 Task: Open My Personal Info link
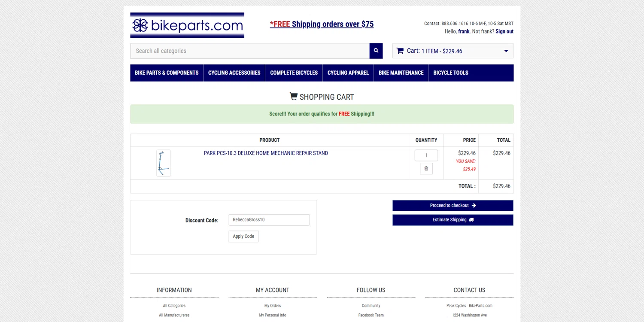(x=273, y=315)
